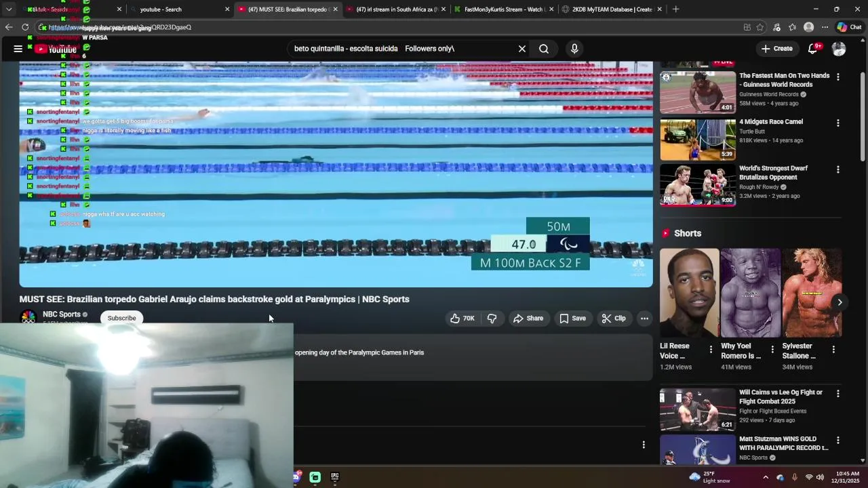
Task: Clip a segment of the video
Action: click(614, 319)
